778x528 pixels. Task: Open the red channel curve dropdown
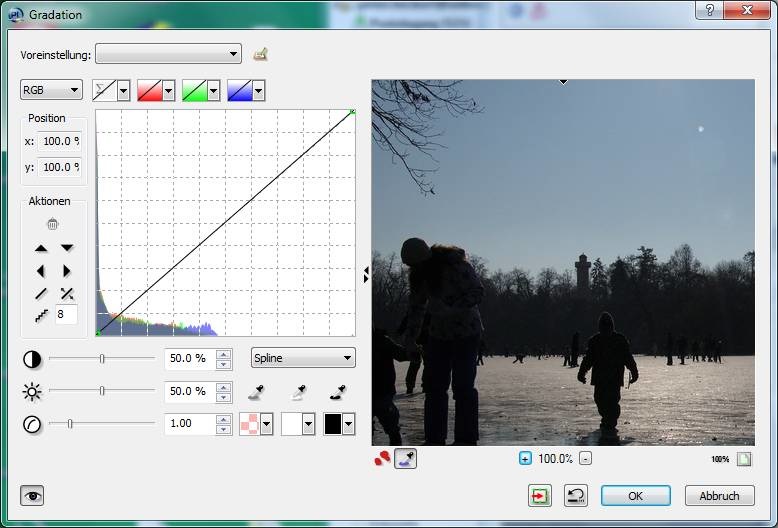pyautogui.click(x=156, y=91)
